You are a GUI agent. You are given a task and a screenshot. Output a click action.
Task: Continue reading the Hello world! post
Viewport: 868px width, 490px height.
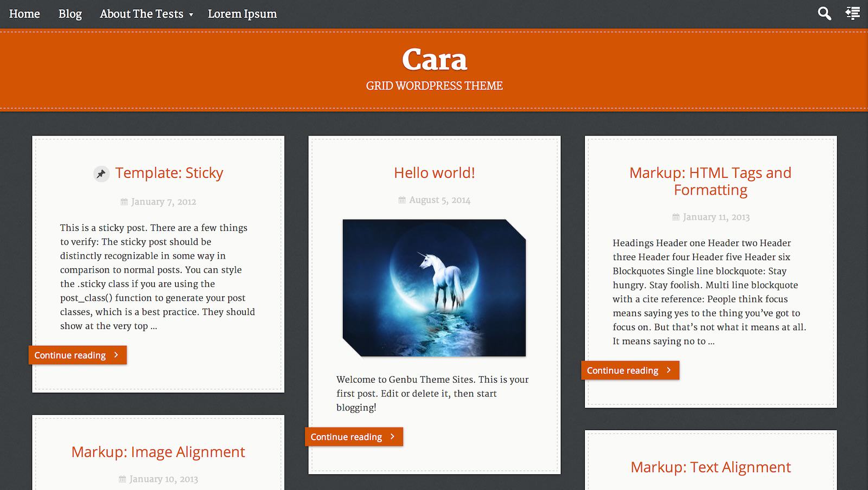click(353, 437)
